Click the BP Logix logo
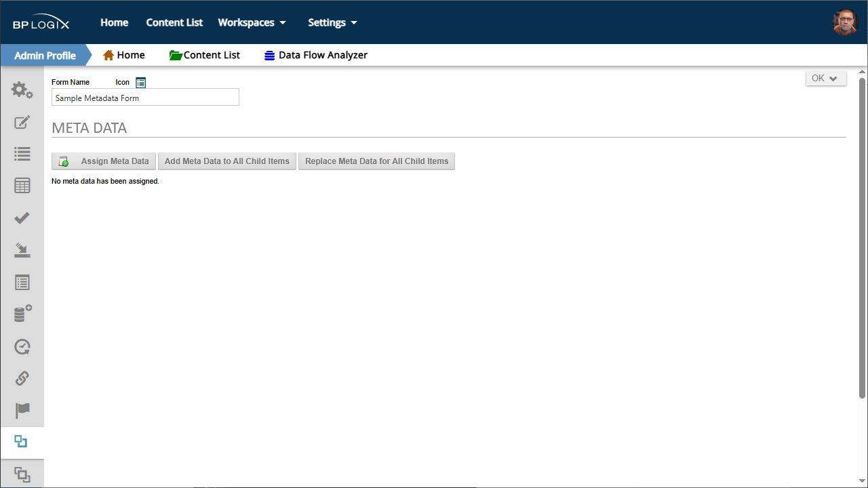 [x=41, y=23]
